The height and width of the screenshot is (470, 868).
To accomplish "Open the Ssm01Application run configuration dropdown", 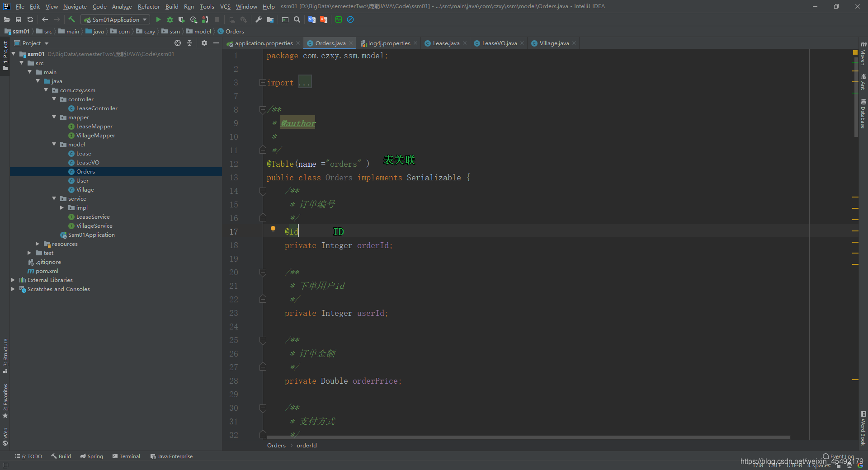I will click(x=115, y=19).
